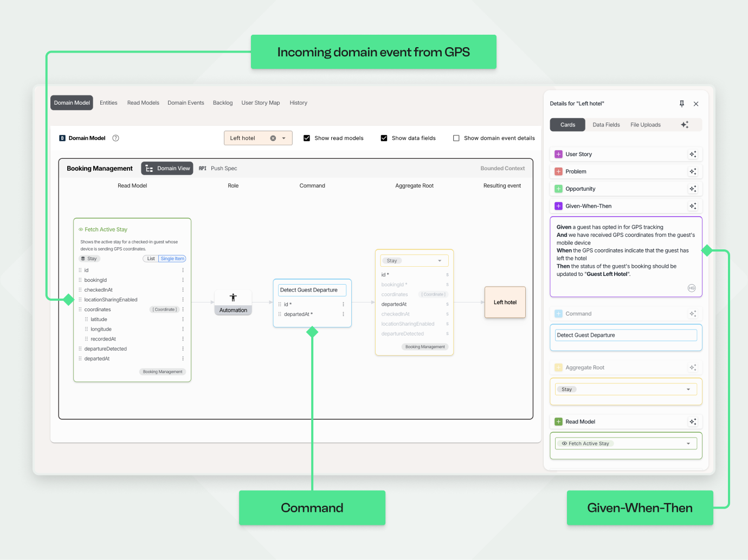This screenshot has width=748, height=560.
Task: Go to the Domain Events tab
Action: pyautogui.click(x=186, y=102)
